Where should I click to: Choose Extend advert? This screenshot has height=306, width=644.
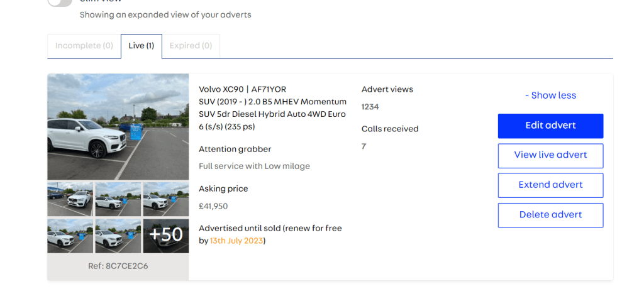(x=550, y=185)
